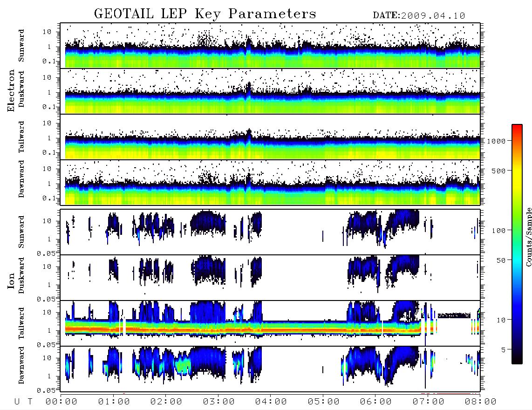Click the 100 colorbar tick label
The height and width of the screenshot is (410, 532).
(x=498, y=231)
